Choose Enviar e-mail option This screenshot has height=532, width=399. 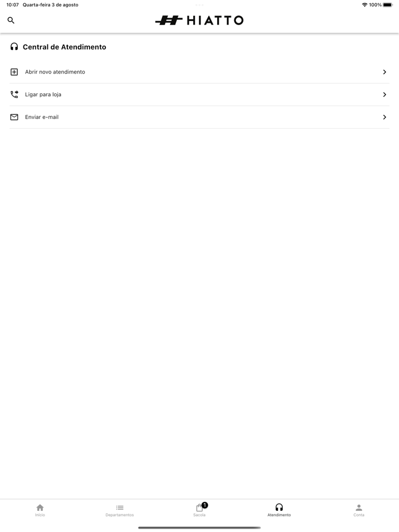click(x=42, y=117)
